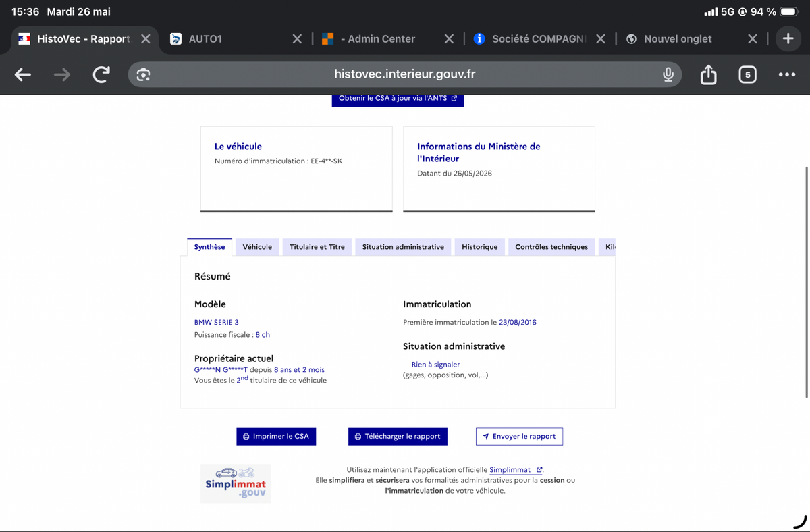
Task: Click Imprimer le CSA button
Action: 276,437
